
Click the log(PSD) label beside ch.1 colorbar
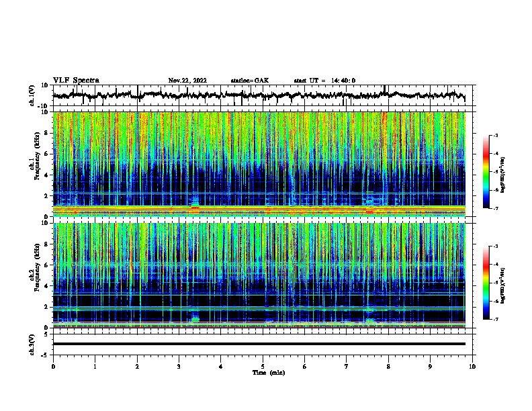[x=502, y=175]
